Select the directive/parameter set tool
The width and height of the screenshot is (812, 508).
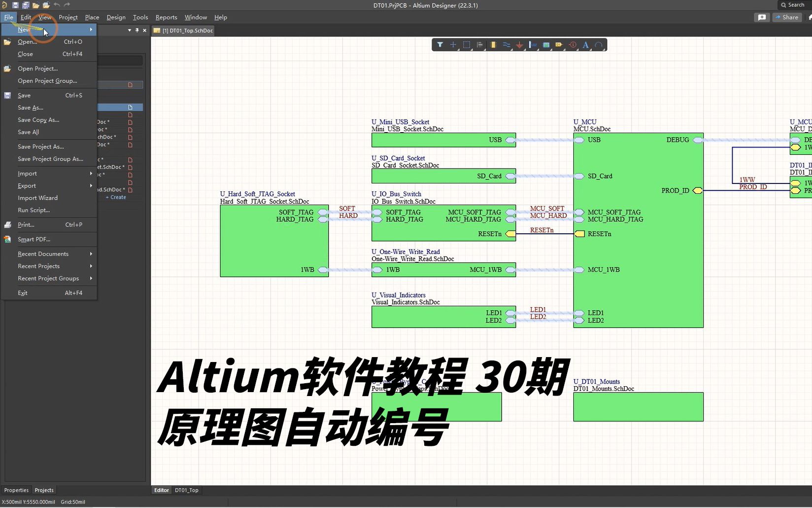click(573, 45)
